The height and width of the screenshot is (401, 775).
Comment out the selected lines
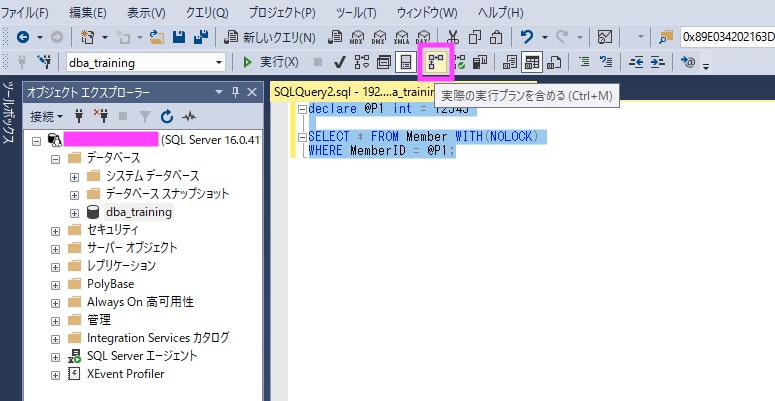584,62
